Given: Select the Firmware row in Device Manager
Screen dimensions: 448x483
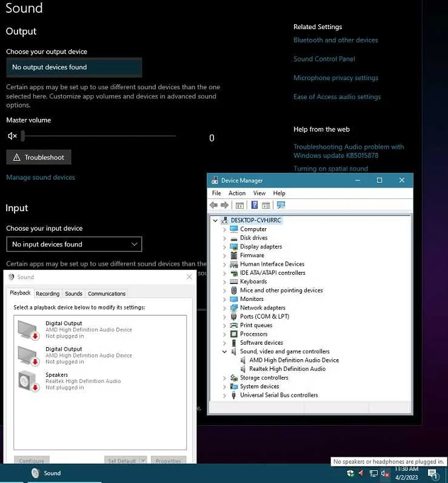Looking at the screenshot, I should [252, 255].
